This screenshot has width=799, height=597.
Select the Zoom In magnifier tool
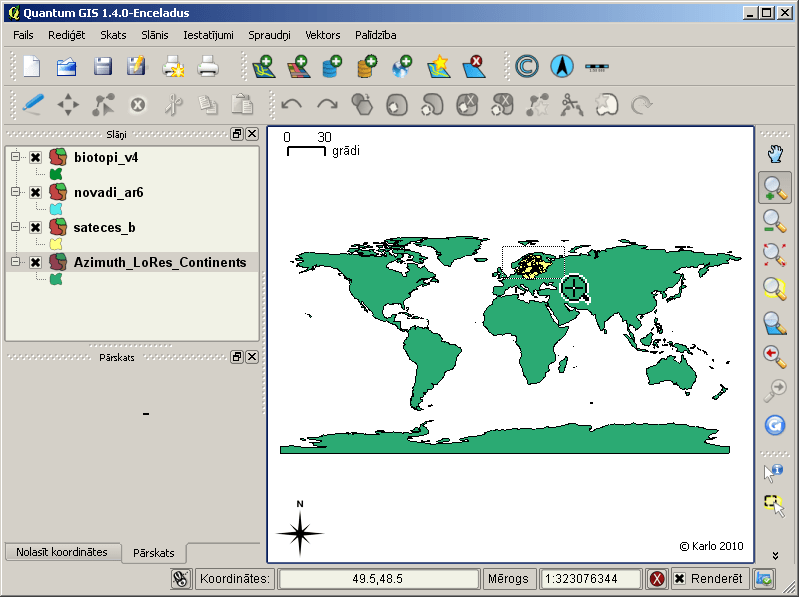click(775, 188)
